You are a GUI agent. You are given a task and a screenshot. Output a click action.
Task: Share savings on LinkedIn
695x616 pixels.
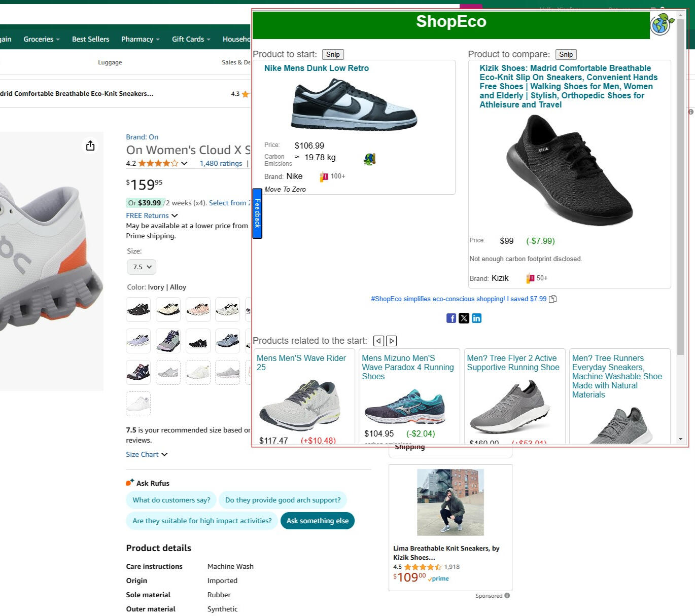[x=476, y=318]
